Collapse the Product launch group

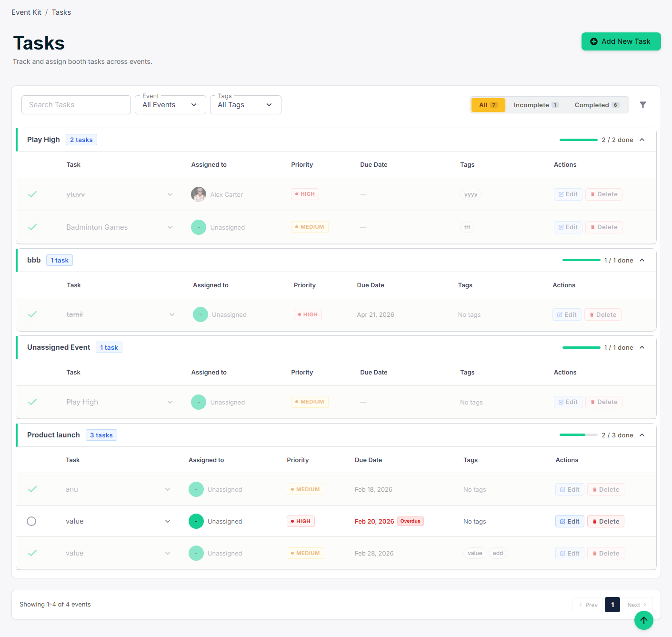642,435
